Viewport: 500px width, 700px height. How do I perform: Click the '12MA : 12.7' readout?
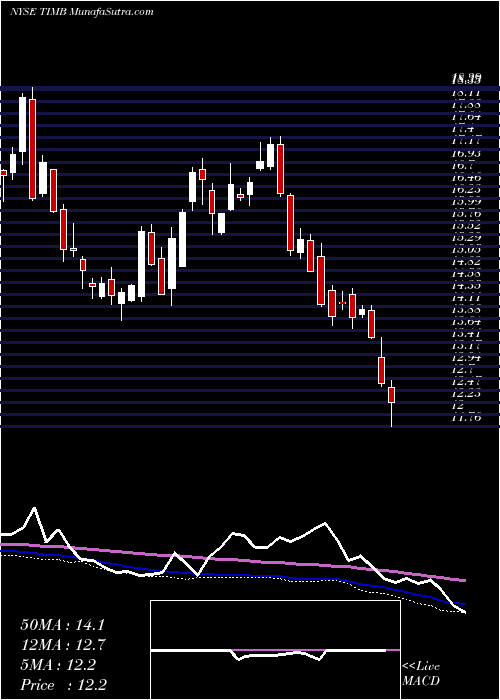click(62, 645)
